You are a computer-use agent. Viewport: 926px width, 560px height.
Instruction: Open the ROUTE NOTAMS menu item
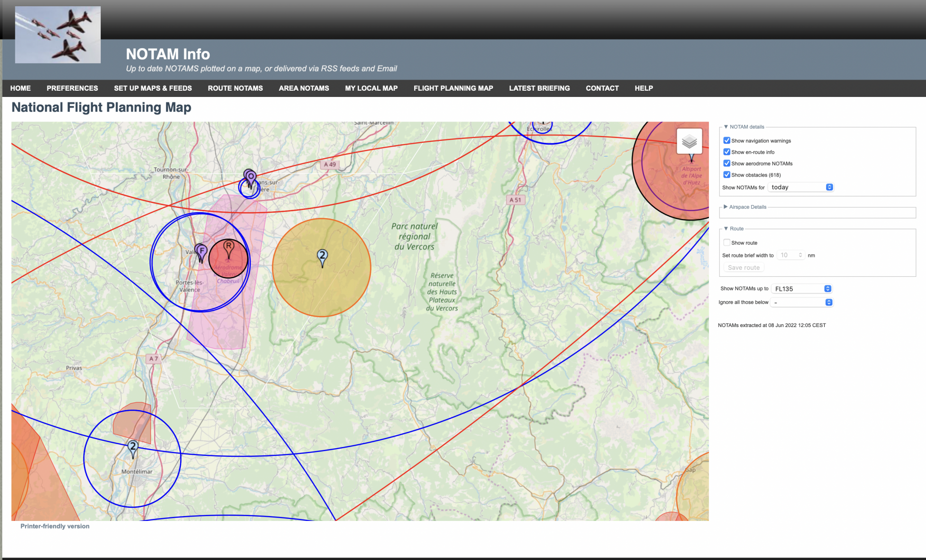pyautogui.click(x=235, y=88)
